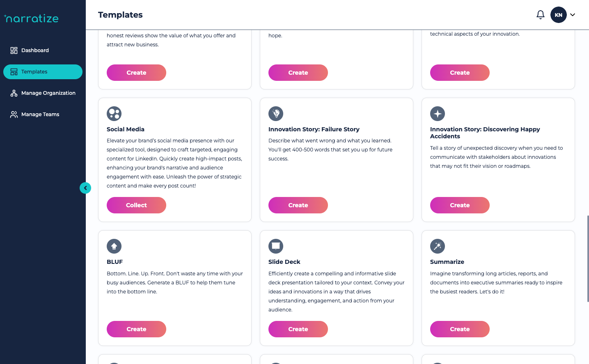Click the Happy Accidents sparkle icon
The width and height of the screenshot is (589, 364).
(438, 114)
